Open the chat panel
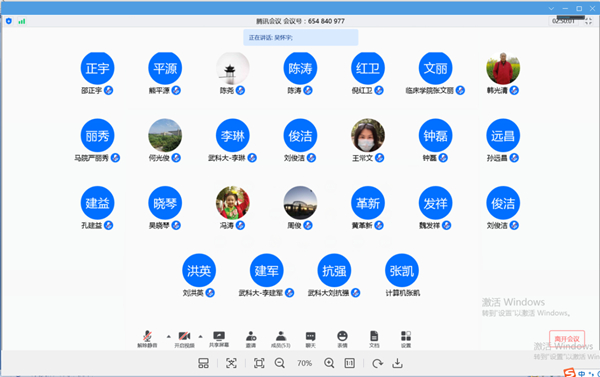Viewport: 600px width, 377px height. (310, 339)
